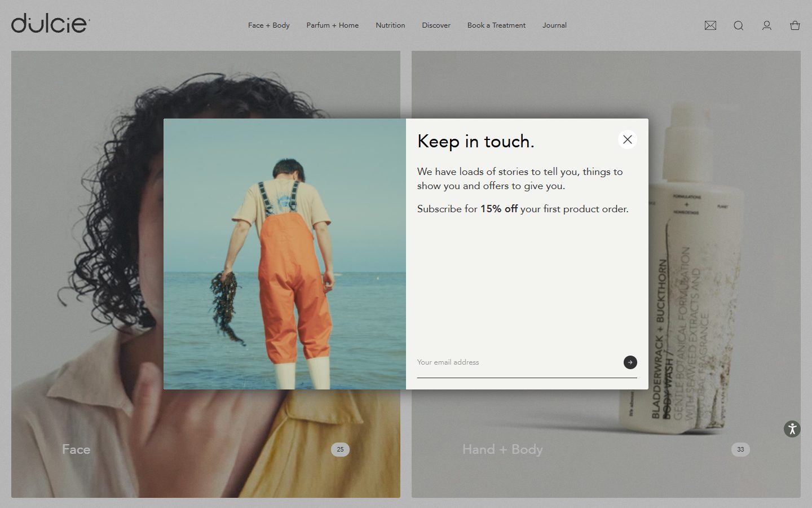Submit email with the arrow button
This screenshot has width=812, height=508.
click(630, 362)
